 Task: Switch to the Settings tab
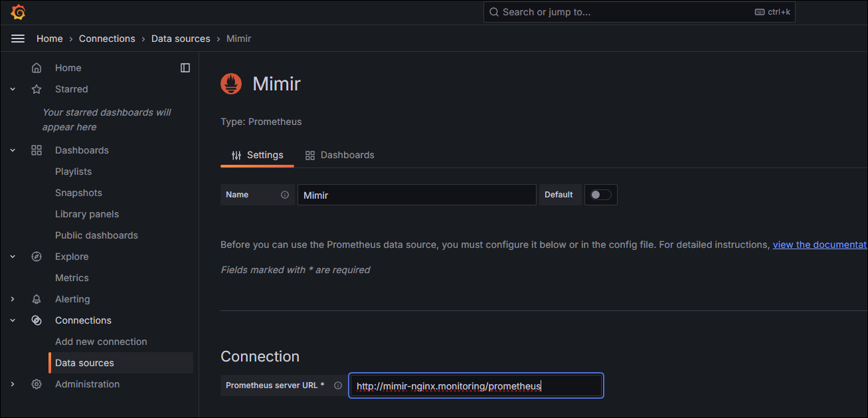click(x=257, y=155)
